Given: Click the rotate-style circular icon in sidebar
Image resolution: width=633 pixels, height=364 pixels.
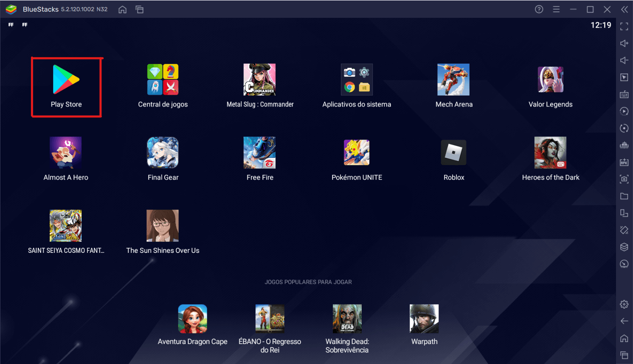Looking at the screenshot, I should (624, 128).
